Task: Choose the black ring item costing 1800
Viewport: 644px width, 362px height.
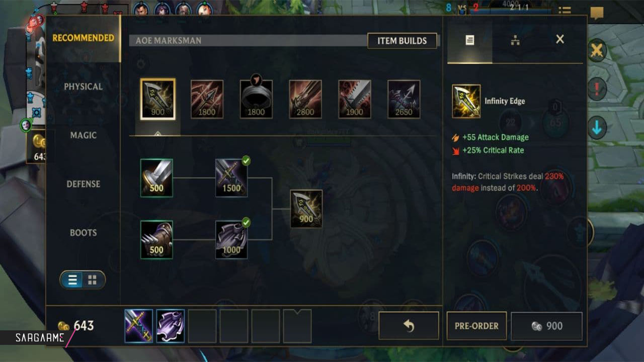Action: coord(256,99)
